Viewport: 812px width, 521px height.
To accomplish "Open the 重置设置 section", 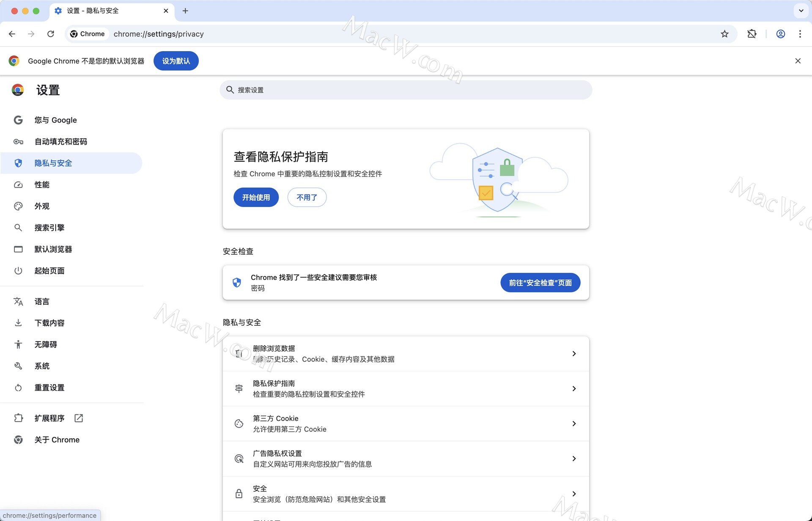I will (x=71, y=387).
